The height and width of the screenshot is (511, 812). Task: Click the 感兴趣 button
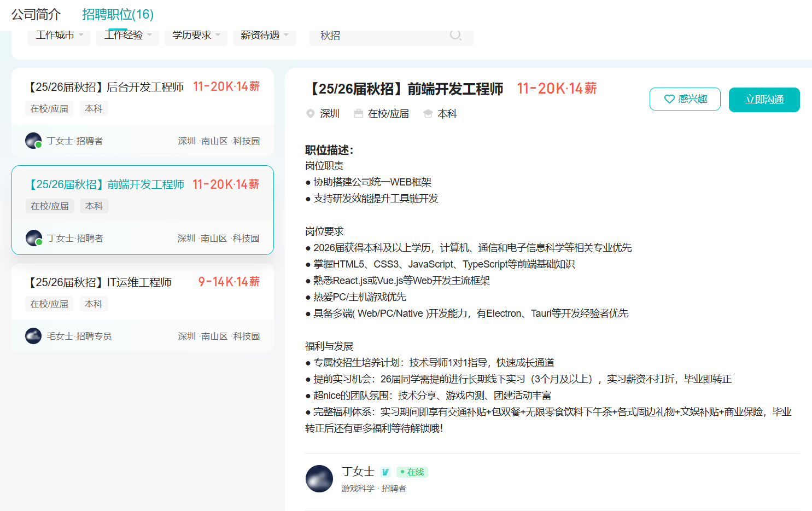pyautogui.click(x=685, y=99)
